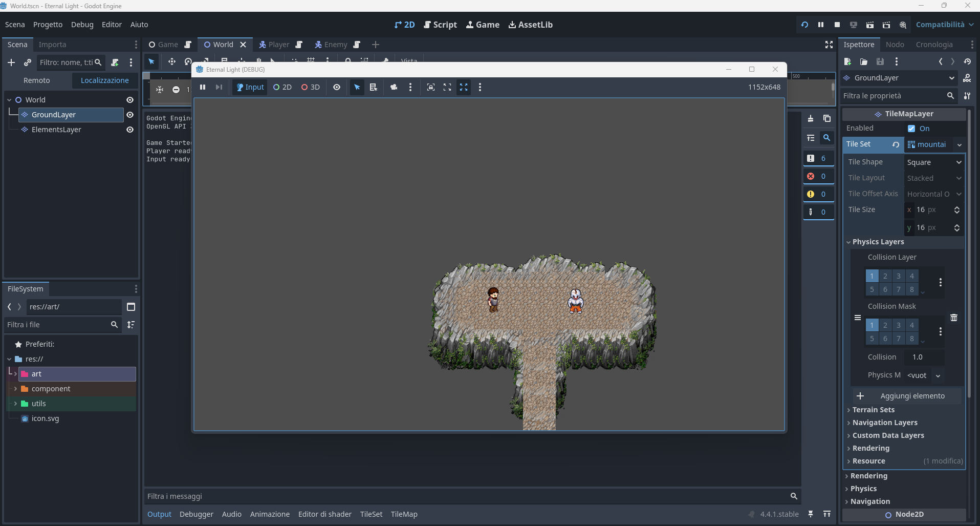Switch to the Script workspace
Screen dimensions: 980x526
click(x=440, y=25)
